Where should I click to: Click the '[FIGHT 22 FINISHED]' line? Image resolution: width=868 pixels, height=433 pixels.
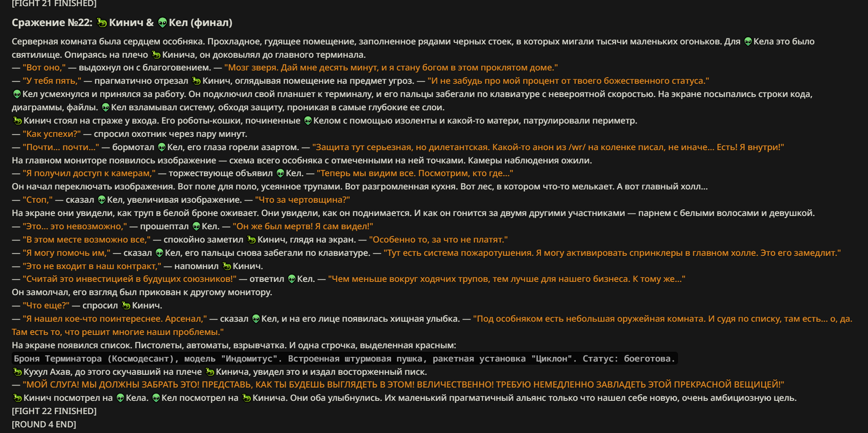(54, 411)
